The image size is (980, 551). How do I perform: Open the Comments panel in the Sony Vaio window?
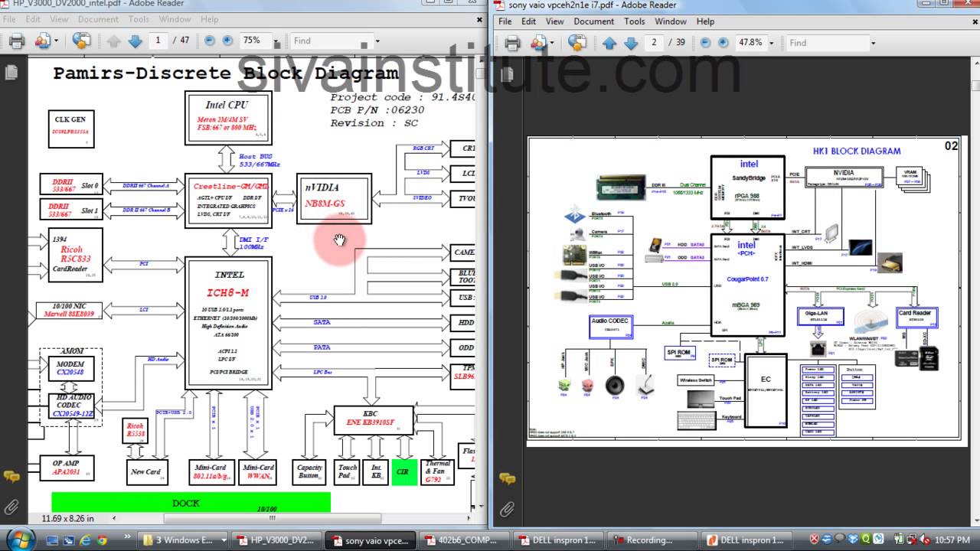coord(507,478)
